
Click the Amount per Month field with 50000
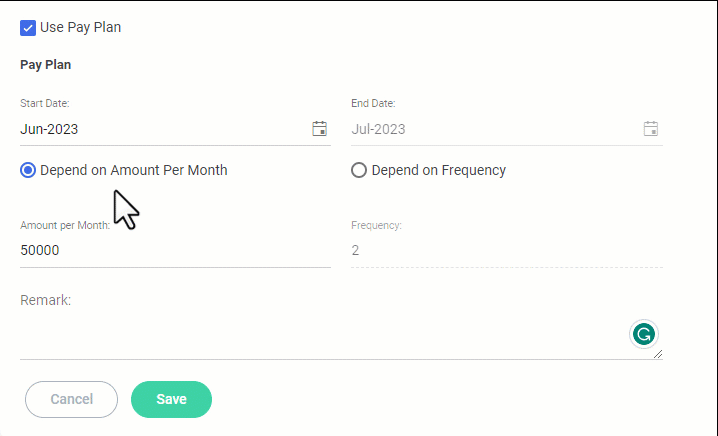click(170, 250)
